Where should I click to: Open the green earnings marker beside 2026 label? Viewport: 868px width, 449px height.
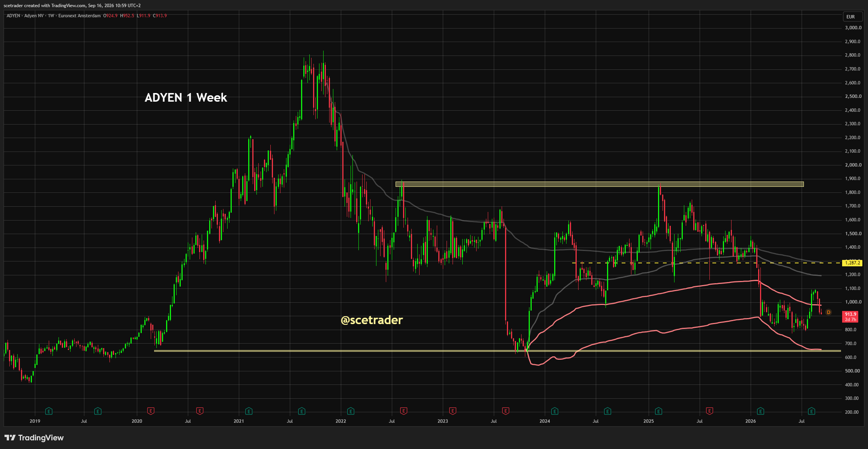(760, 411)
